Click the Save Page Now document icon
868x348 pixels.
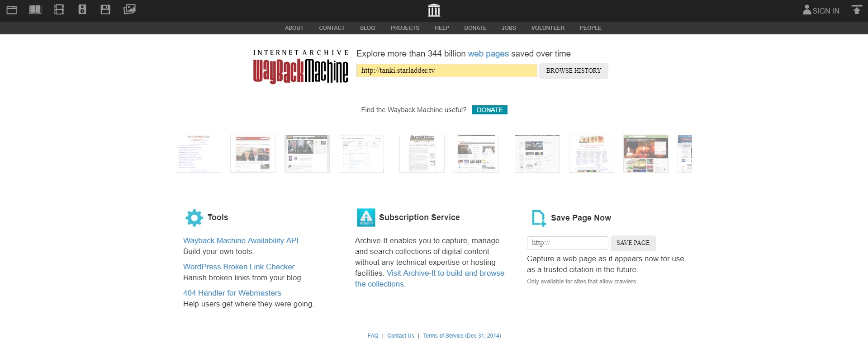(539, 218)
